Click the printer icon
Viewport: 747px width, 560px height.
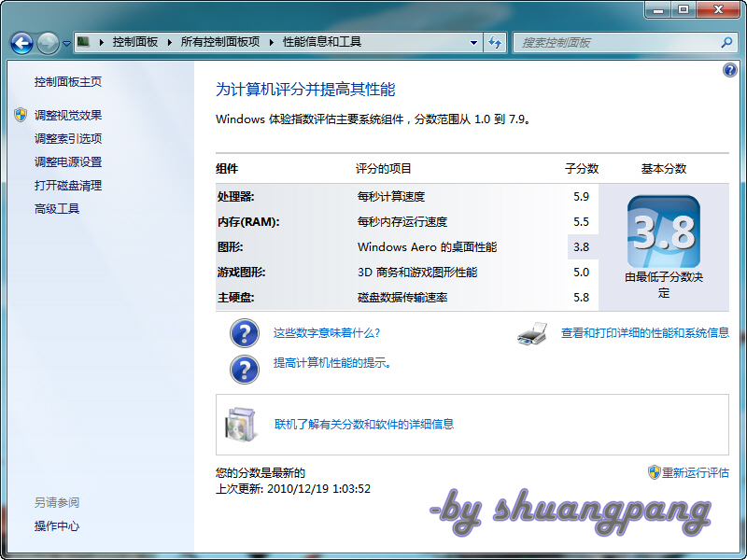tap(531, 334)
